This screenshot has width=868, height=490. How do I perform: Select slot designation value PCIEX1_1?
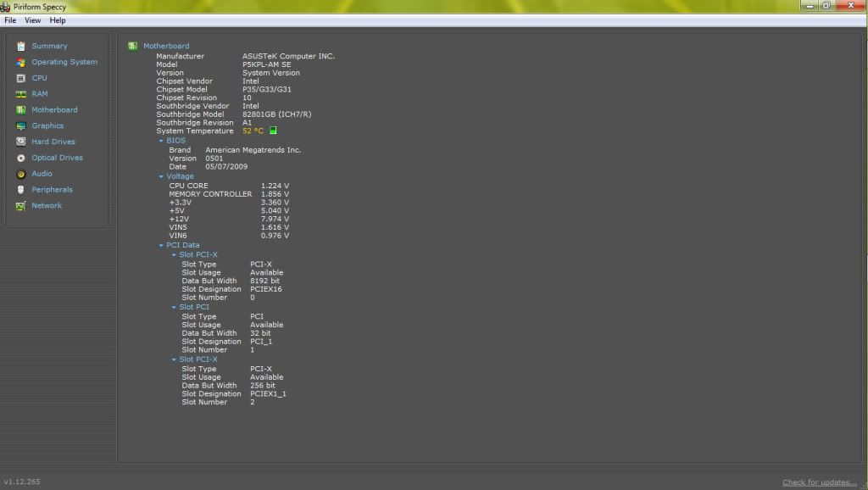pyautogui.click(x=268, y=394)
